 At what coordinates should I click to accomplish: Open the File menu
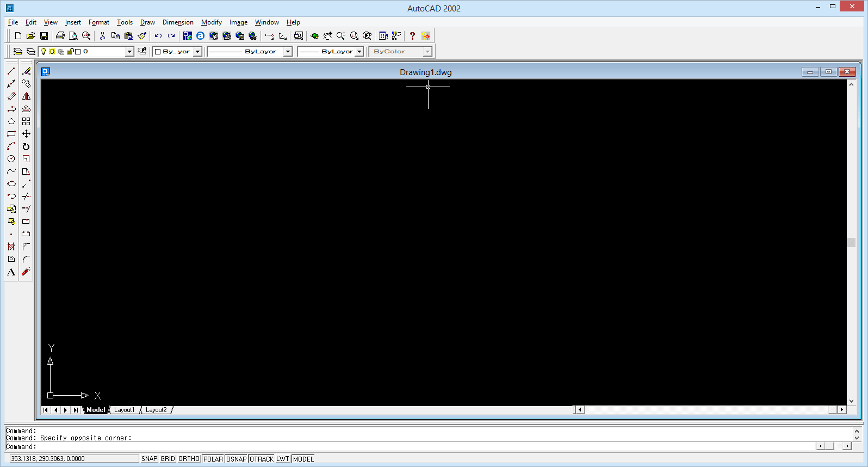[x=13, y=22]
